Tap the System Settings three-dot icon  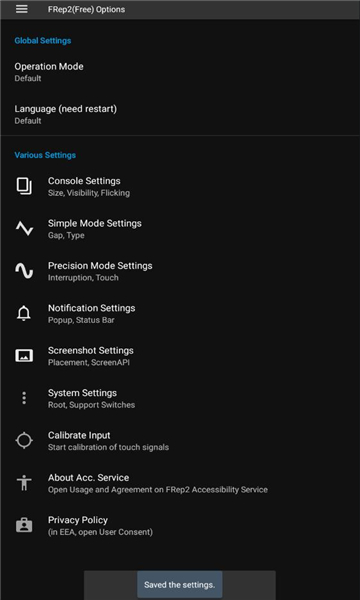click(24, 398)
